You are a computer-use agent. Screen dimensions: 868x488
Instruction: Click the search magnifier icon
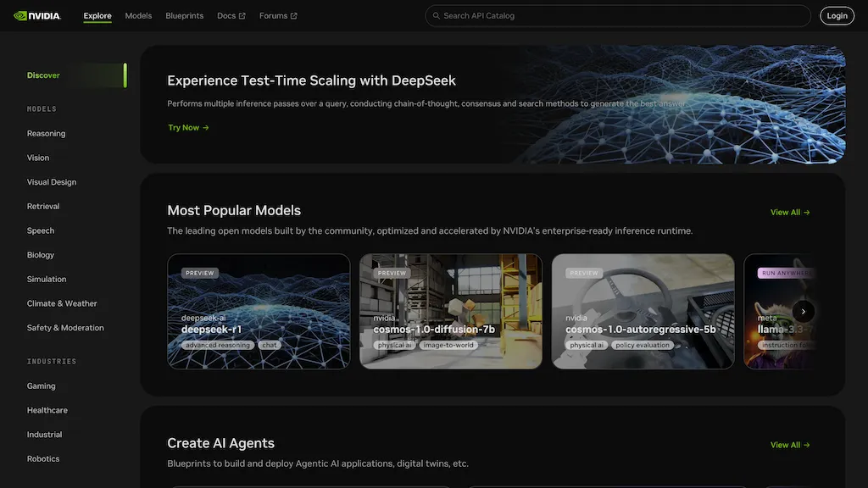pyautogui.click(x=437, y=16)
